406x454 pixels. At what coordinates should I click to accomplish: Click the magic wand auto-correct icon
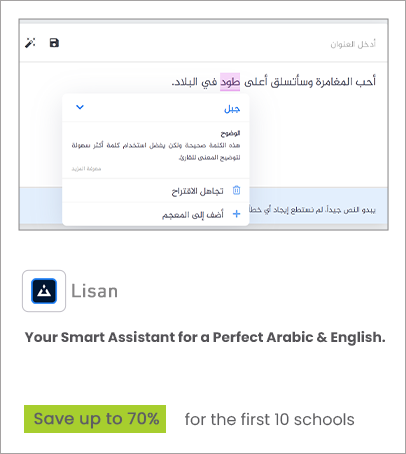[x=30, y=43]
